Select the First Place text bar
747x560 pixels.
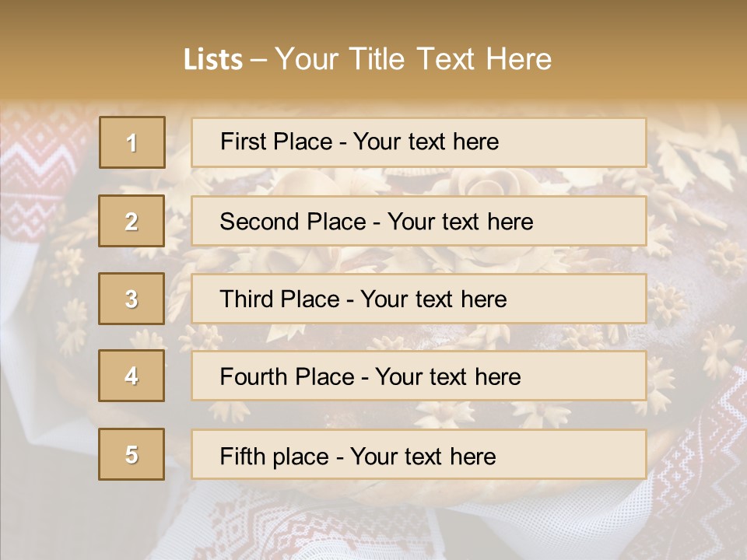click(419, 142)
